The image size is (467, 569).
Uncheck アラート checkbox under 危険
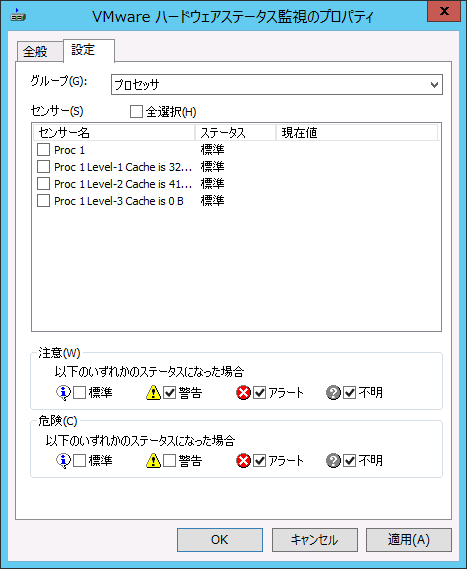[x=259, y=461]
